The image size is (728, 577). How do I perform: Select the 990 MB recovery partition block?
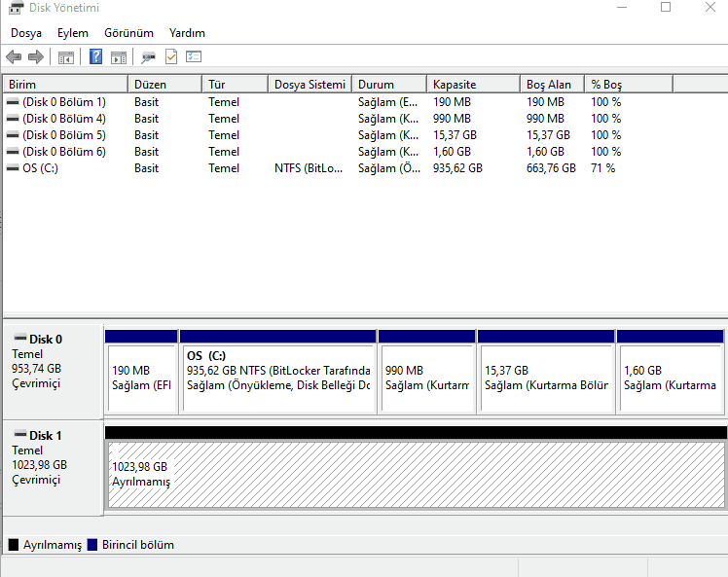426,372
